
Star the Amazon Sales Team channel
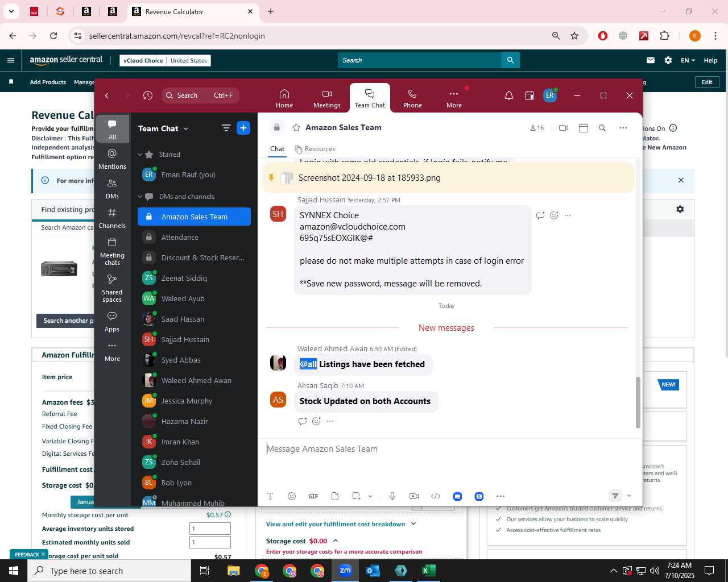(296, 128)
